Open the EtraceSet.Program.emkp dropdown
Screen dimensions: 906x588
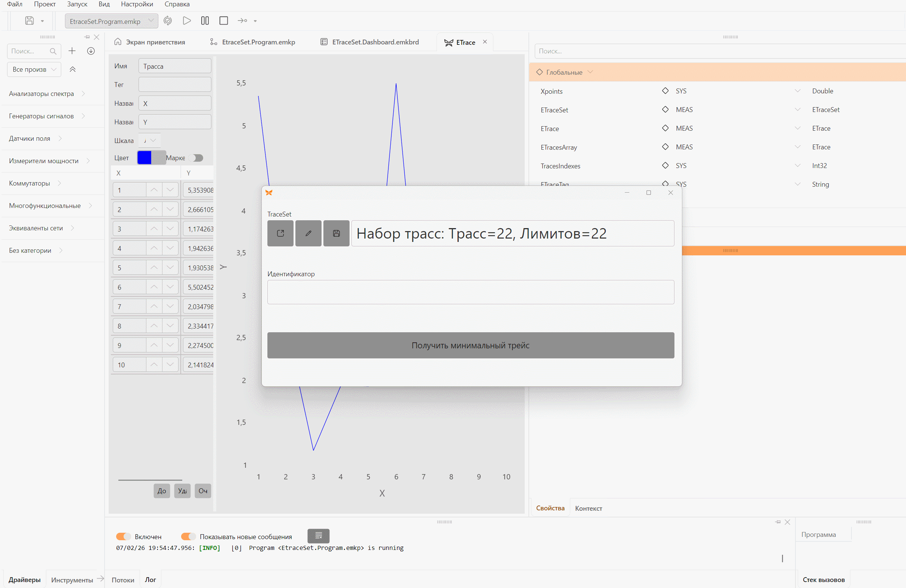(x=111, y=21)
